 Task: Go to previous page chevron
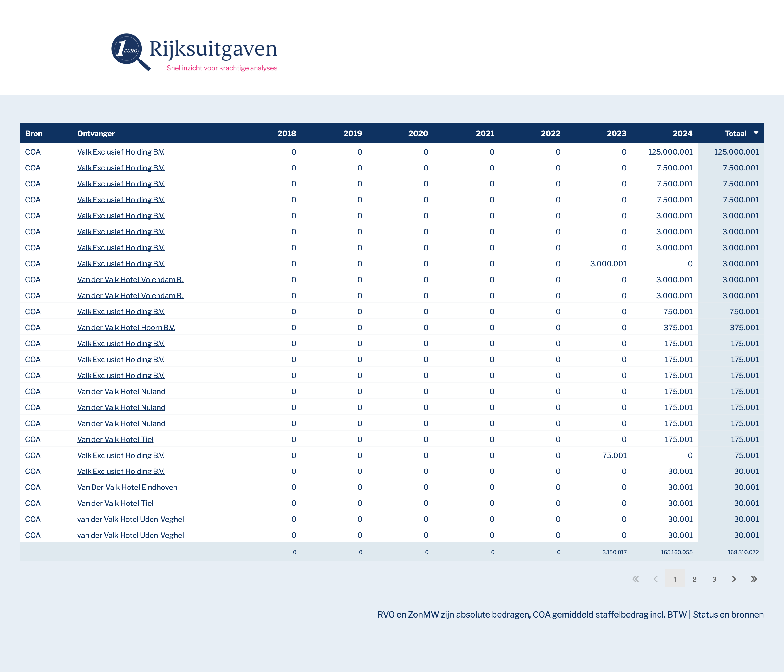pos(655,579)
